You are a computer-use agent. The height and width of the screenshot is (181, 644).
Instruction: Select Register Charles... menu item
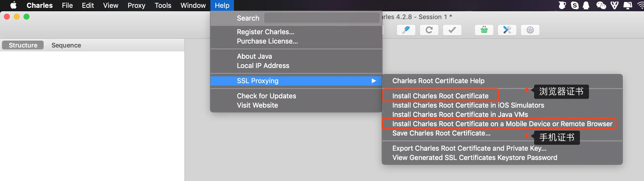tap(296, 32)
